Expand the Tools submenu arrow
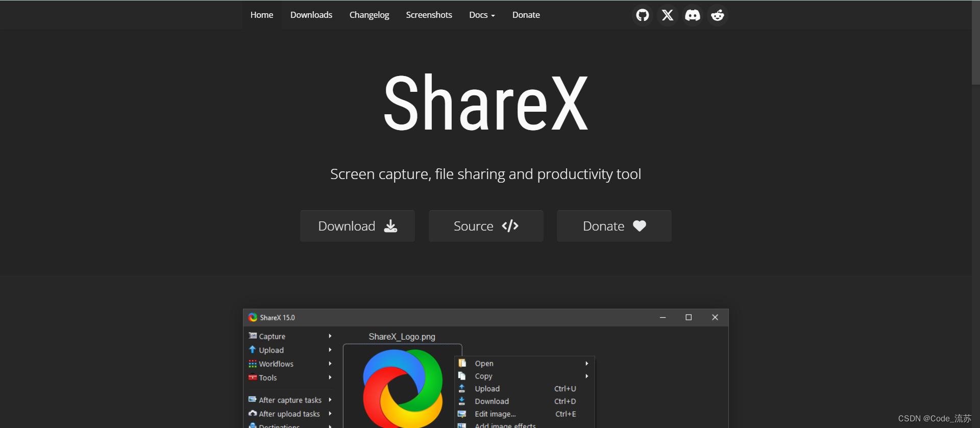The image size is (980, 428). click(x=330, y=377)
